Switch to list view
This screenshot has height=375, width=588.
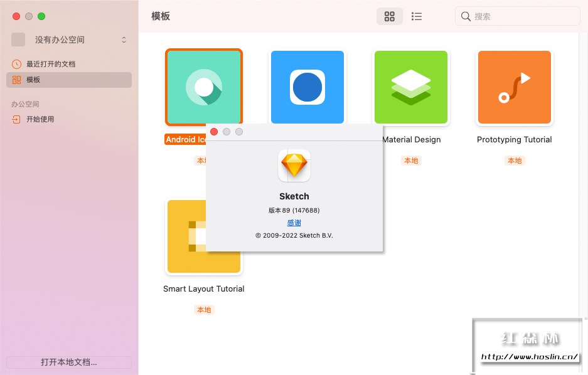pos(416,16)
